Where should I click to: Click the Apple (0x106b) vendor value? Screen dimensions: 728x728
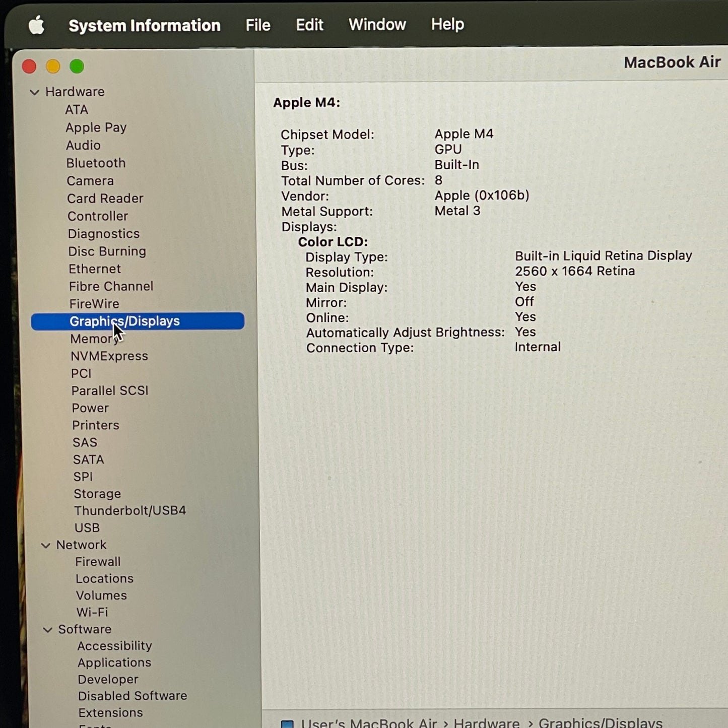tap(482, 195)
